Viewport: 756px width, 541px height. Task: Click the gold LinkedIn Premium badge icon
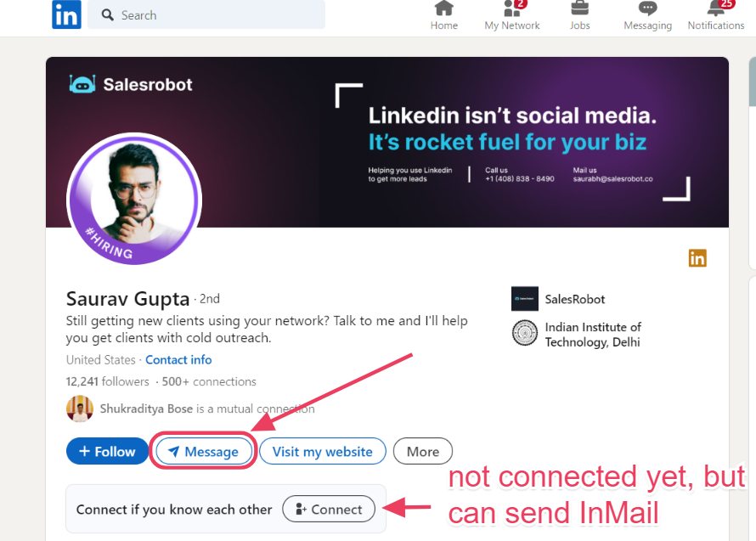(x=697, y=258)
